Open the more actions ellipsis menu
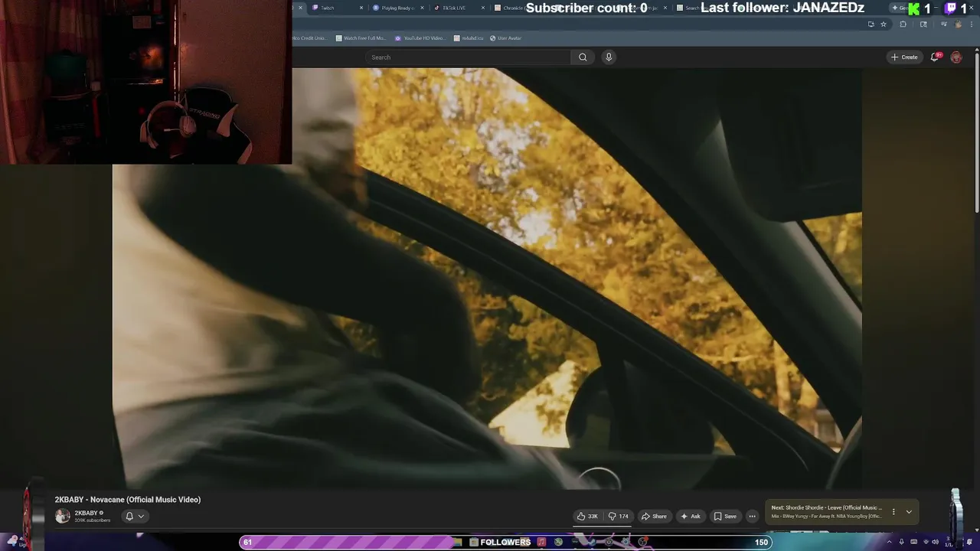This screenshot has width=980, height=551. tap(752, 516)
